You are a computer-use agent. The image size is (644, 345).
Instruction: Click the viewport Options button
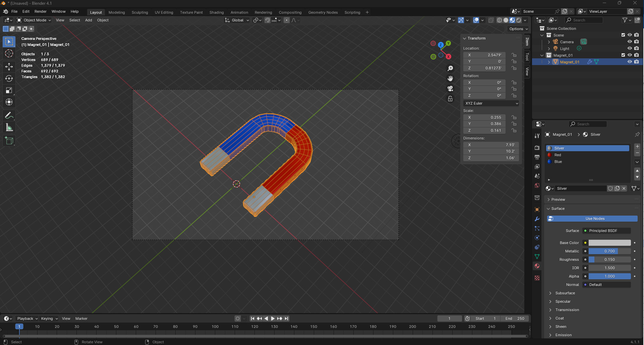click(x=518, y=29)
